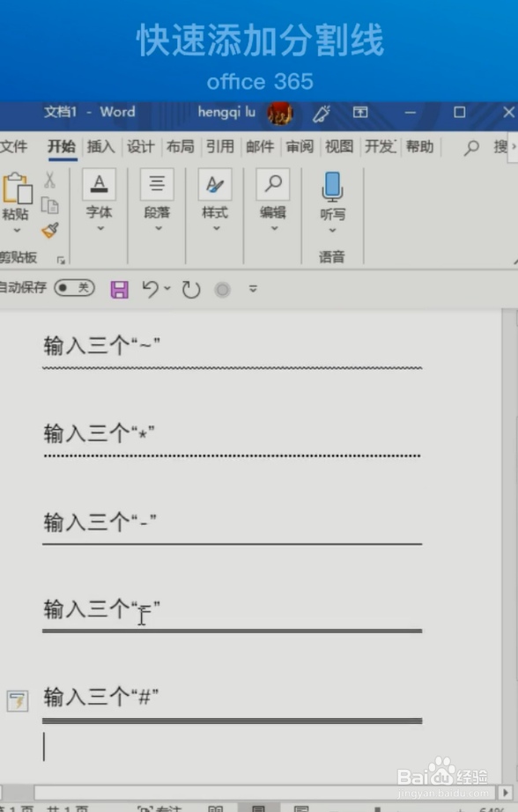Maximize the Word window
Viewport: 518px width, 812px height.
tap(460, 113)
